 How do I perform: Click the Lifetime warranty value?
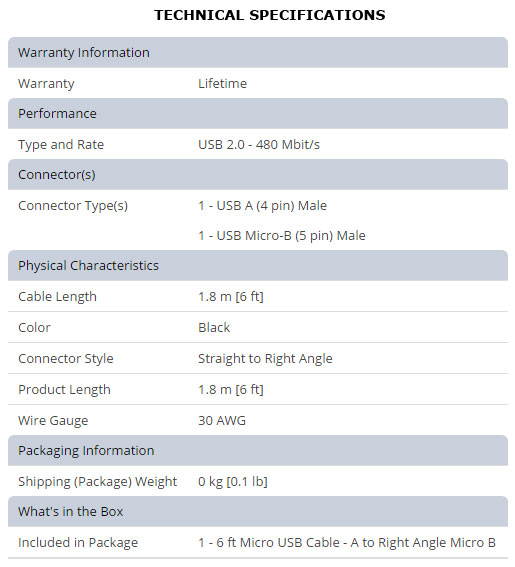pos(222,84)
